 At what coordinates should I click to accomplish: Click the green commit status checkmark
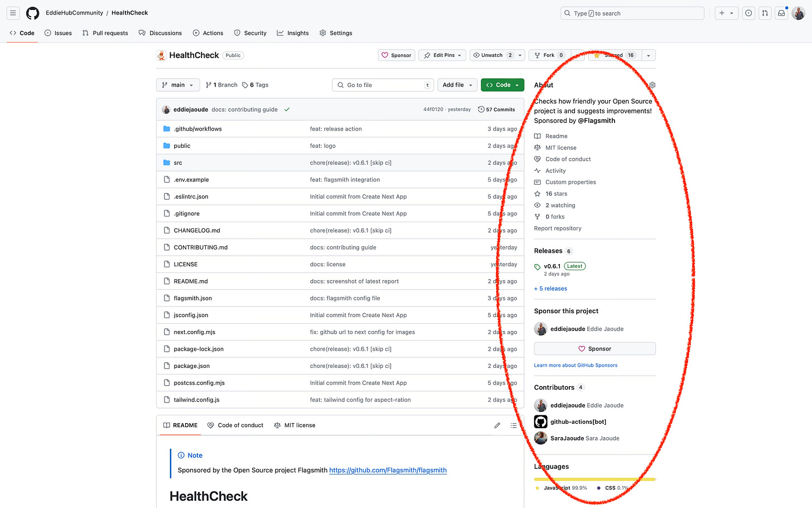click(287, 109)
